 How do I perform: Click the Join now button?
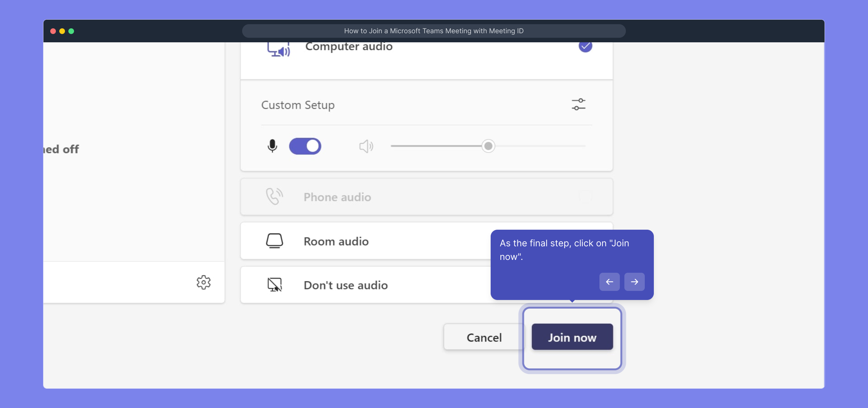(x=572, y=337)
